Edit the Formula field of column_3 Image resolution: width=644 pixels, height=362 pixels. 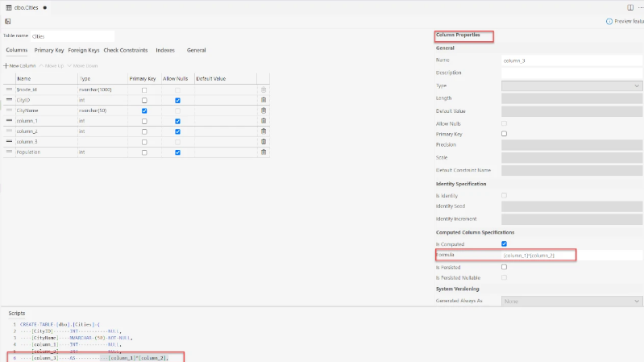[x=571, y=255]
